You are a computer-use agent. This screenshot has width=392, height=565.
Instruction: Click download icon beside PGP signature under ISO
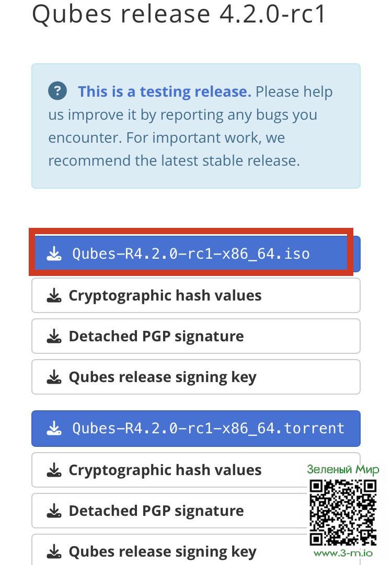[54, 336]
